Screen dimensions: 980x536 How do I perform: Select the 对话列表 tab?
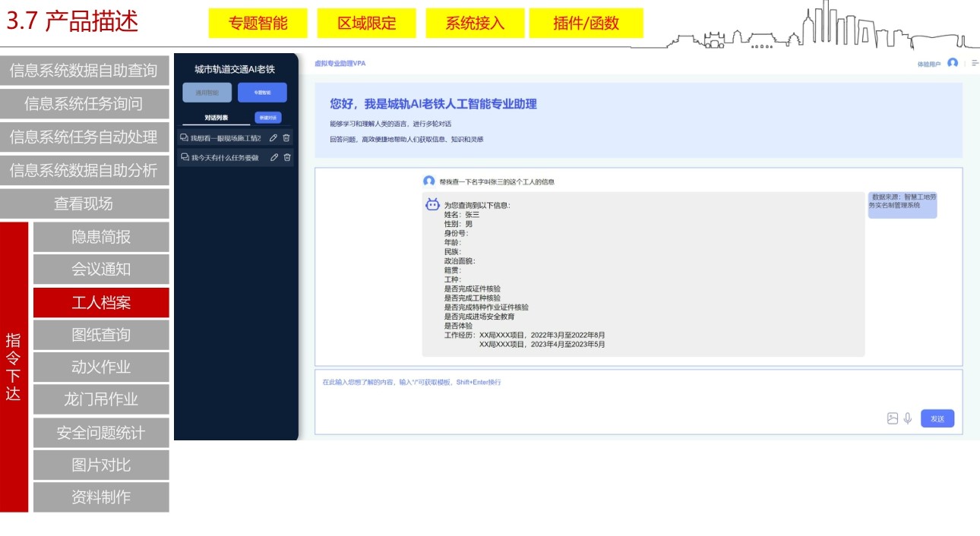coord(217,118)
